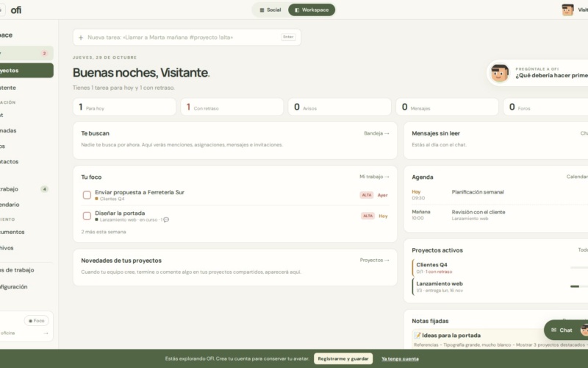Click the ALTA tag on Enviar propuesta row

pos(366,195)
